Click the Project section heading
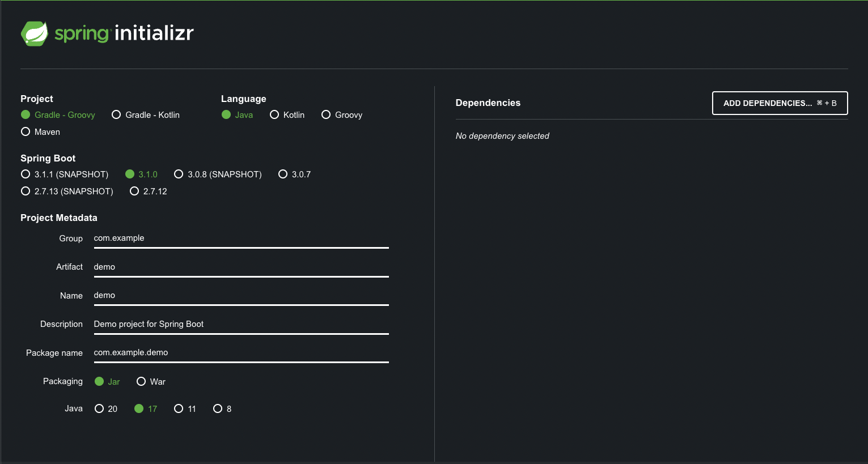 click(x=37, y=99)
